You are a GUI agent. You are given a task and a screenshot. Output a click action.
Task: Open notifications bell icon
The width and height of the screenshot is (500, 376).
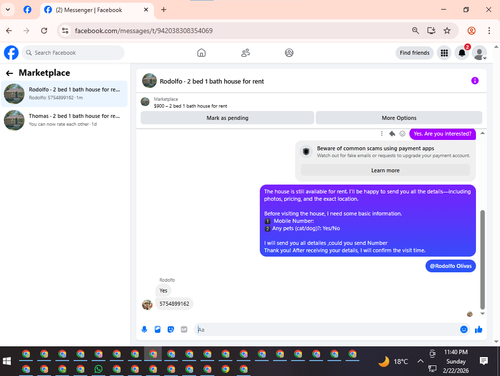(462, 53)
